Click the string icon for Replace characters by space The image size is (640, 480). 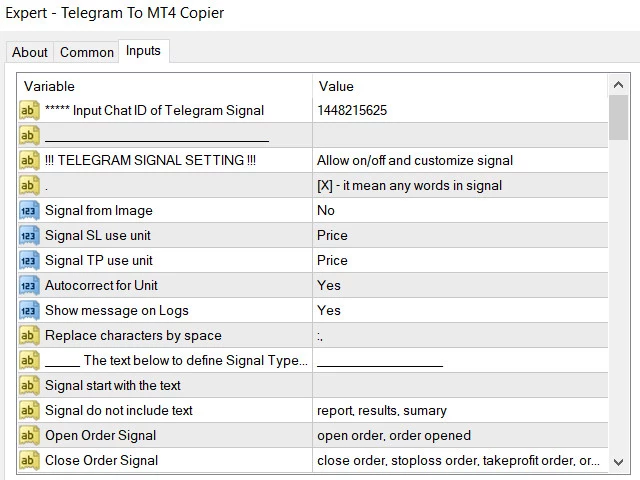[29, 335]
